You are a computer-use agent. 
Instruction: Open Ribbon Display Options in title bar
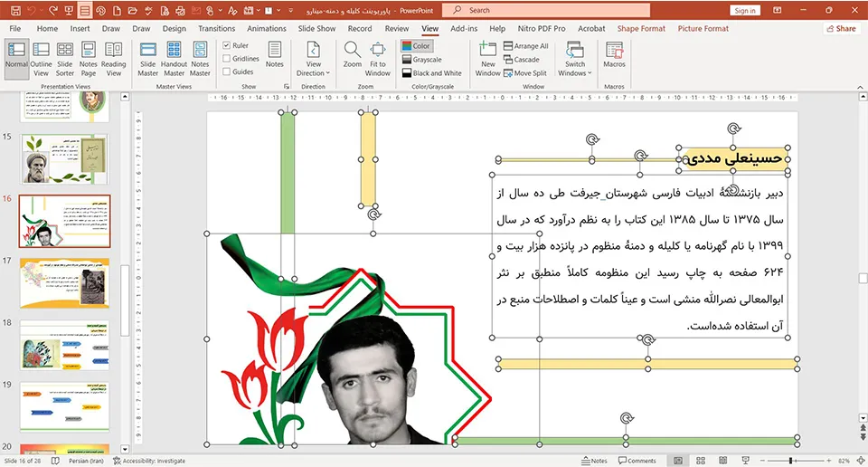pos(778,11)
